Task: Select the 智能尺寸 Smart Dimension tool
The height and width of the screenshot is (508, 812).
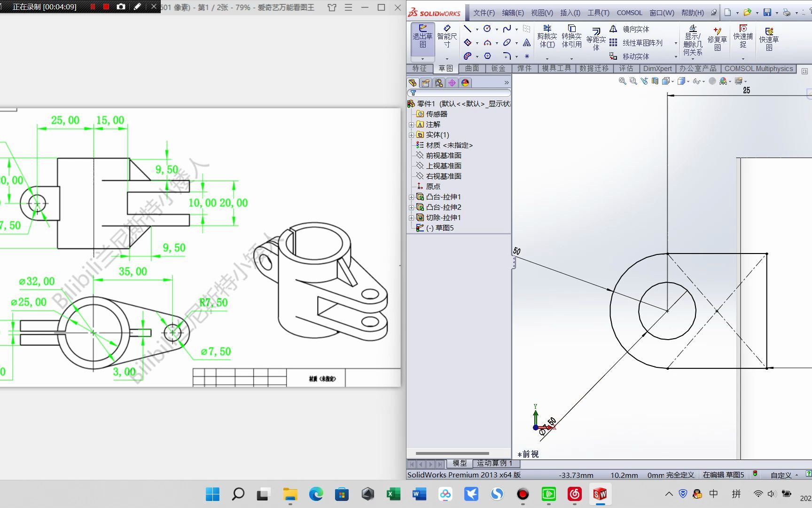Action: (x=447, y=38)
